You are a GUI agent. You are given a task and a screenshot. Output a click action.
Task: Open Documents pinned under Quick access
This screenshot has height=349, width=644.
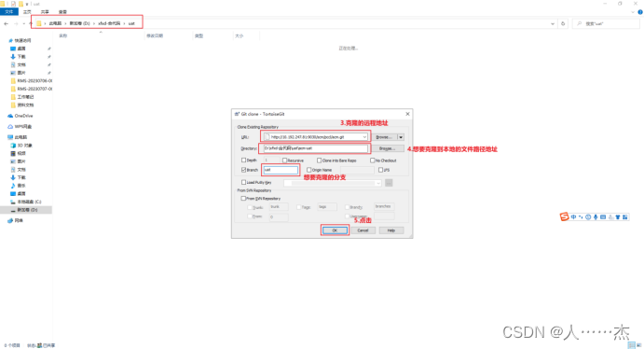21,64
